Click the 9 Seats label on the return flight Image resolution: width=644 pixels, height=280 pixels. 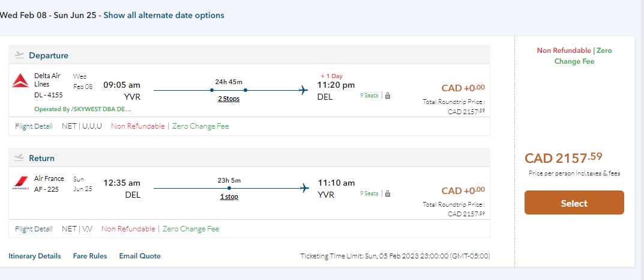[369, 193]
